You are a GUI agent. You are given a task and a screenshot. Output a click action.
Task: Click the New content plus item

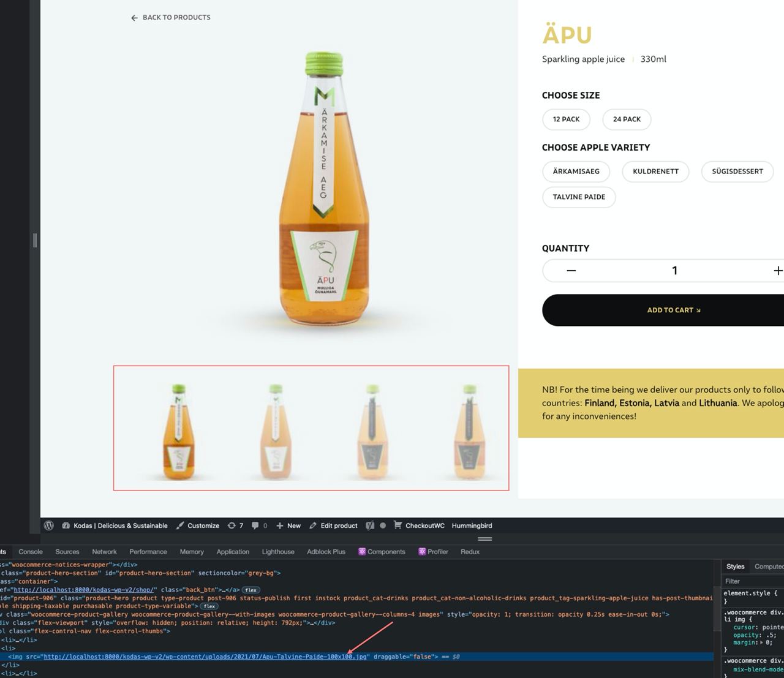[288, 525]
